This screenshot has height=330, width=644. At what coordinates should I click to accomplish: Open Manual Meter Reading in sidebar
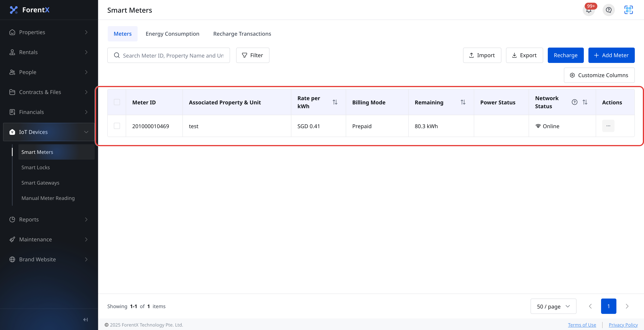(x=57, y=198)
